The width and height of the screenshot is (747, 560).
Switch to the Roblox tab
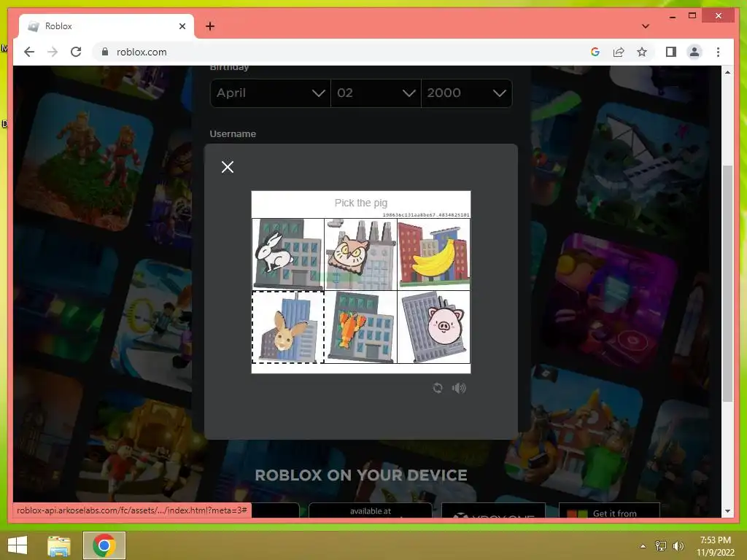point(107,26)
